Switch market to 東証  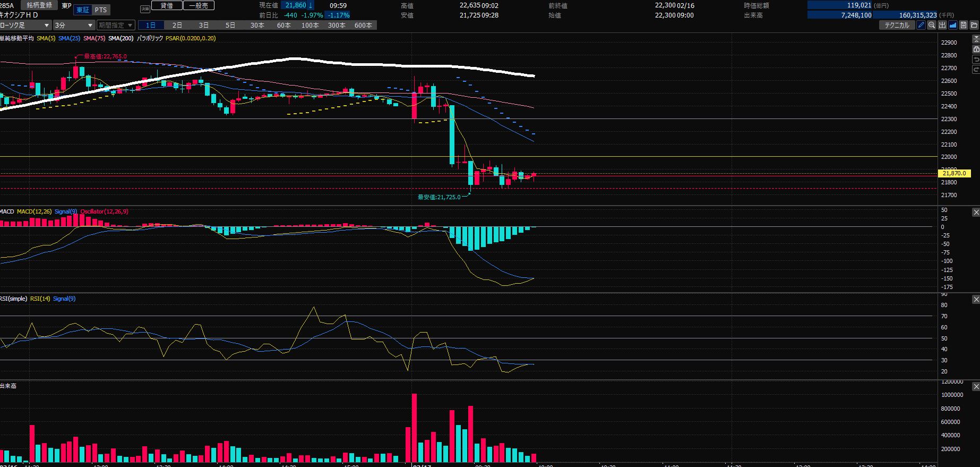(x=83, y=10)
